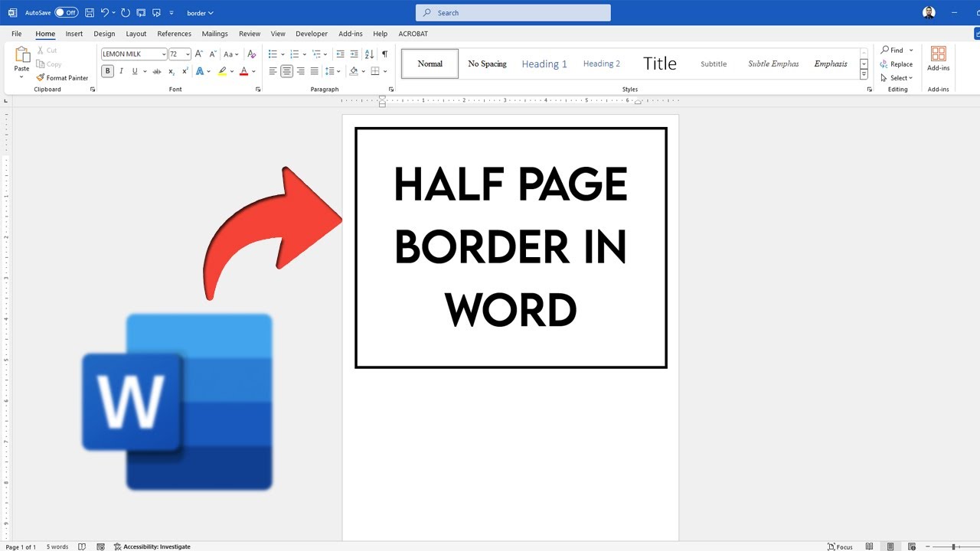
Task: Open the font size dropdown showing 72
Action: tap(188, 54)
